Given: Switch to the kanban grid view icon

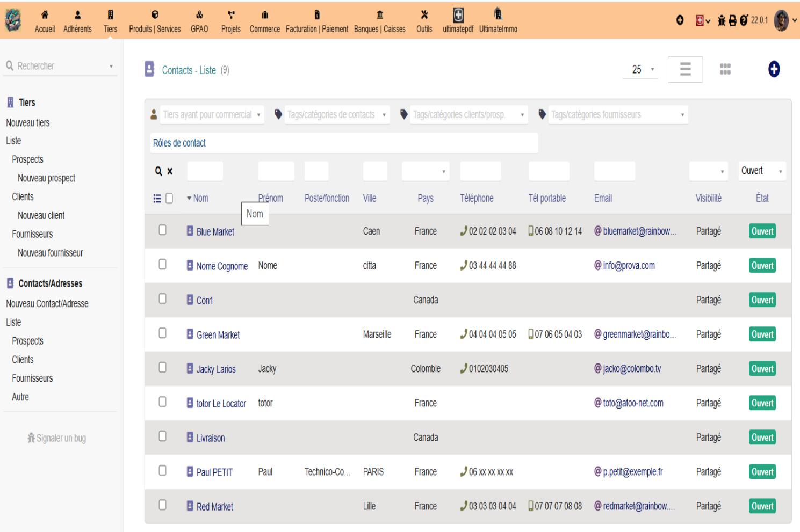Looking at the screenshot, I should [725, 69].
